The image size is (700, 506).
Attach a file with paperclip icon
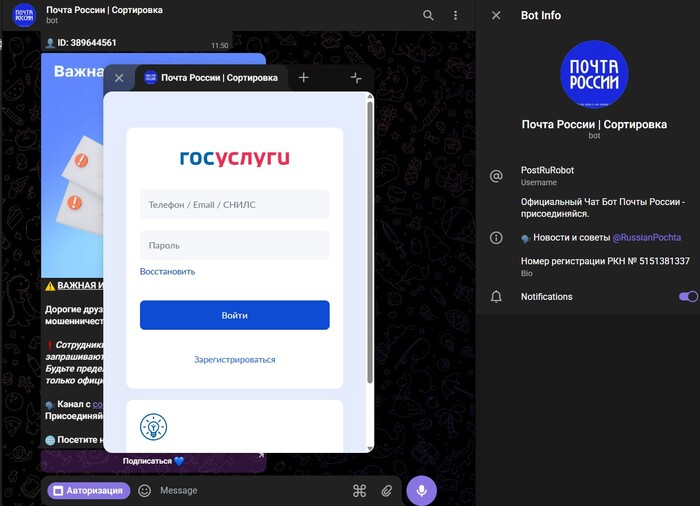(387, 491)
